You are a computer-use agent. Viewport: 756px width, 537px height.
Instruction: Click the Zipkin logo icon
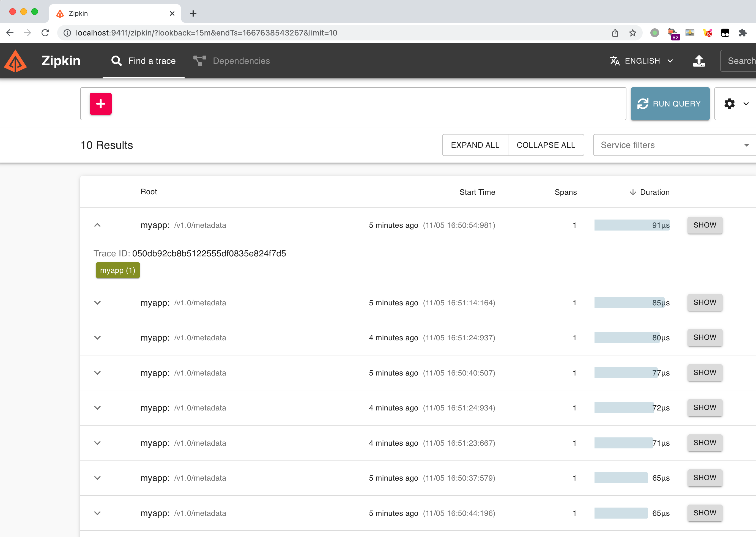point(15,61)
